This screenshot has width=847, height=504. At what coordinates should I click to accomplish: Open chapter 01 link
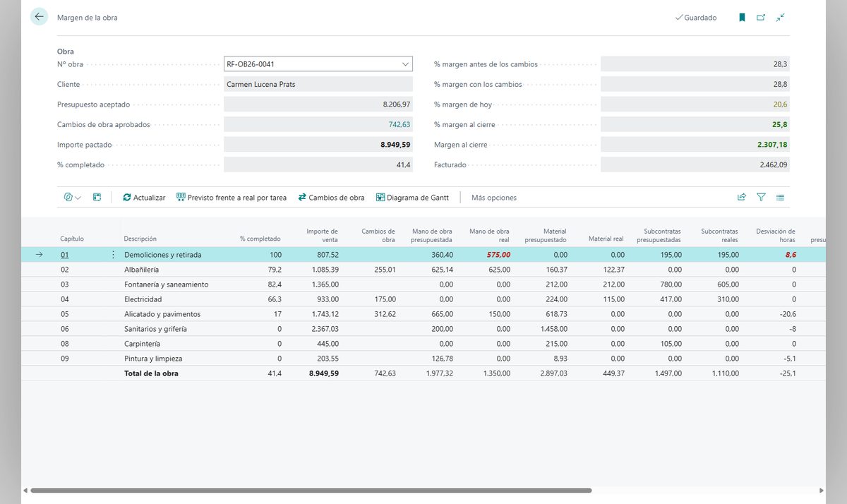(x=65, y=255)
